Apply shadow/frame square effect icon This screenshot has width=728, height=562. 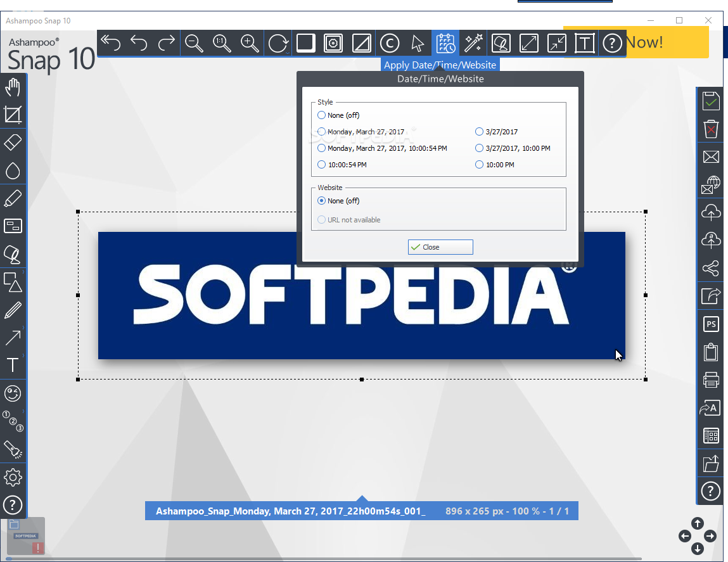pos(306,43)
